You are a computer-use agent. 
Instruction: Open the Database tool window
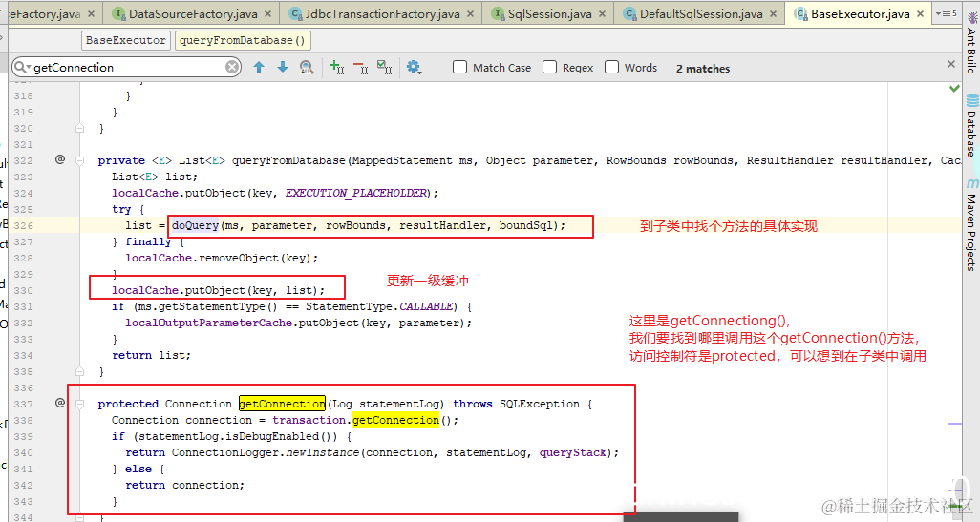coord(971,127)
